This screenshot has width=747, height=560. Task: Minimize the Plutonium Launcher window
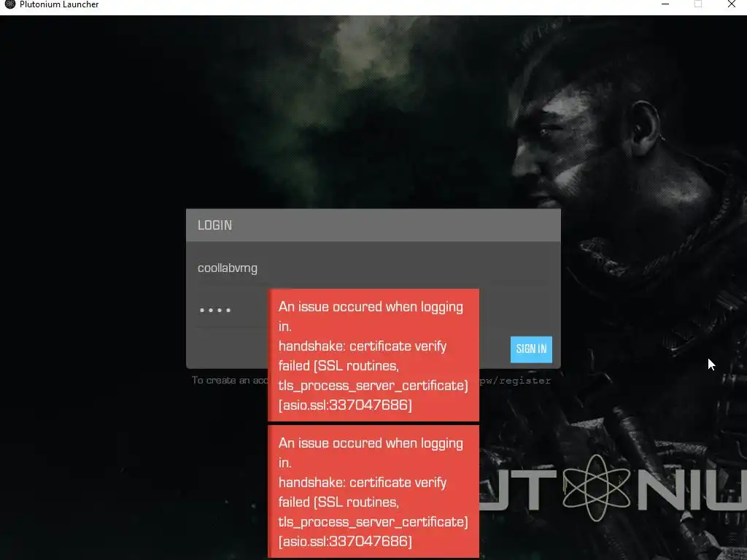click(x=665, y=4)
